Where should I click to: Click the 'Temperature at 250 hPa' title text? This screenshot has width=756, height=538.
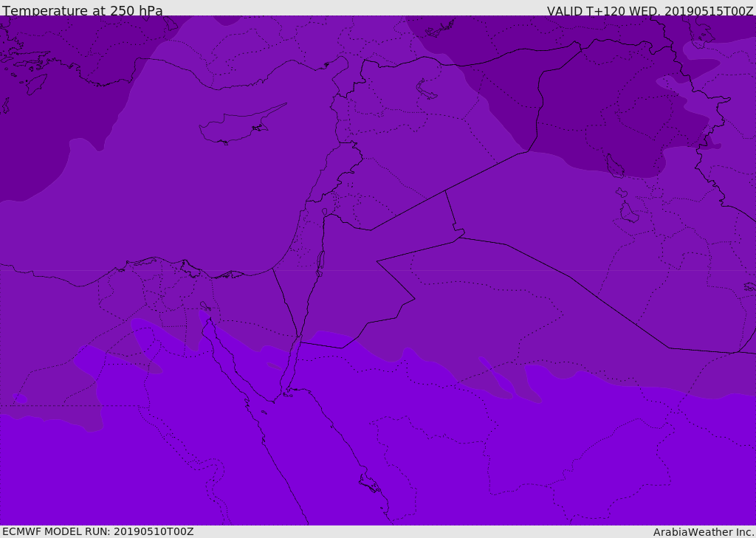pyautogui.click(x=83, y=10)
